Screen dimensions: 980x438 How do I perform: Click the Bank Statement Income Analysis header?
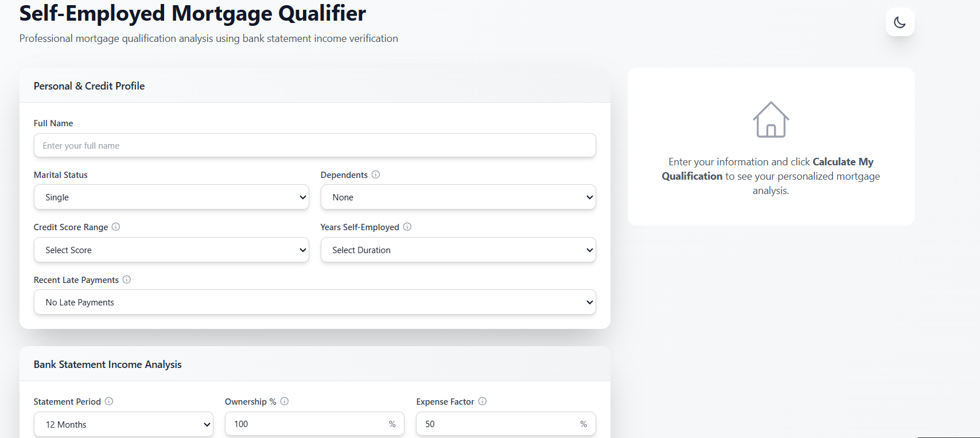pos(107,365)
